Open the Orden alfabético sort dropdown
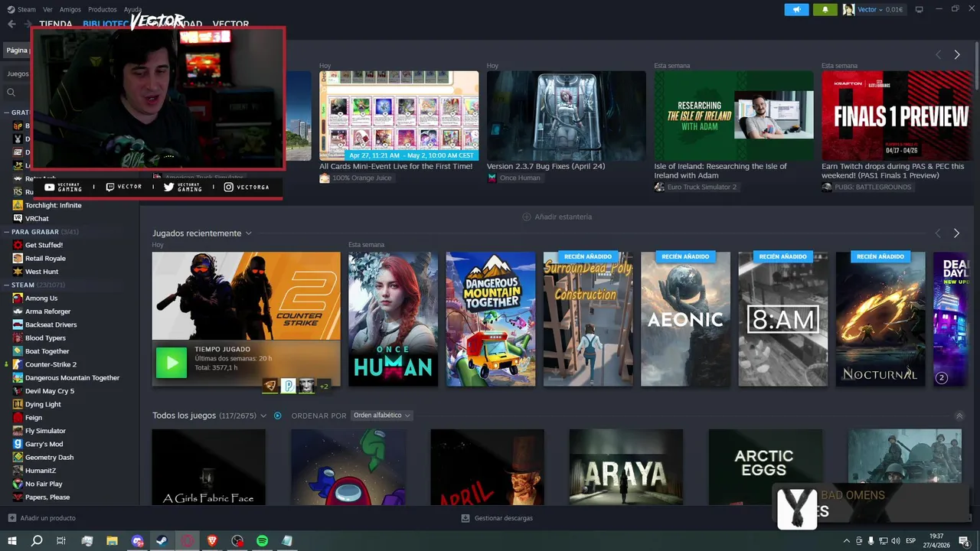The height and width of the screenshot is (551, 980). 381,416
